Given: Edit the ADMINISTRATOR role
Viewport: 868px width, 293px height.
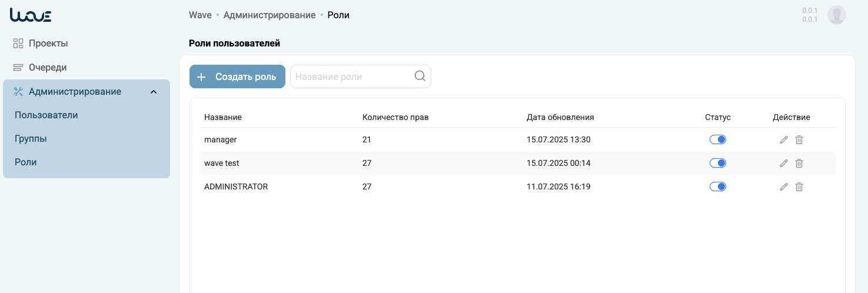Looking at the screenshot, I should (x=783, y=187).
